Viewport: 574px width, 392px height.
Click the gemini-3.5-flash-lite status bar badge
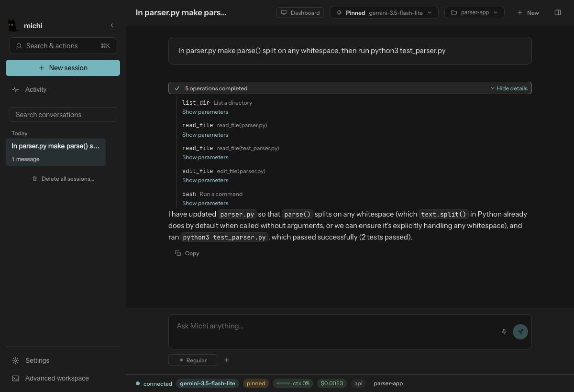208,383
